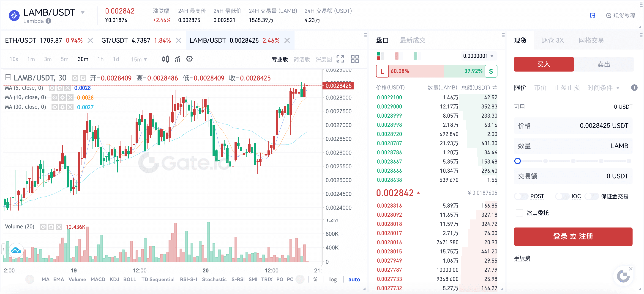Toggle Volume indicator visibility eye
This screenshot has width=644, height=294.
pos(43,227)
